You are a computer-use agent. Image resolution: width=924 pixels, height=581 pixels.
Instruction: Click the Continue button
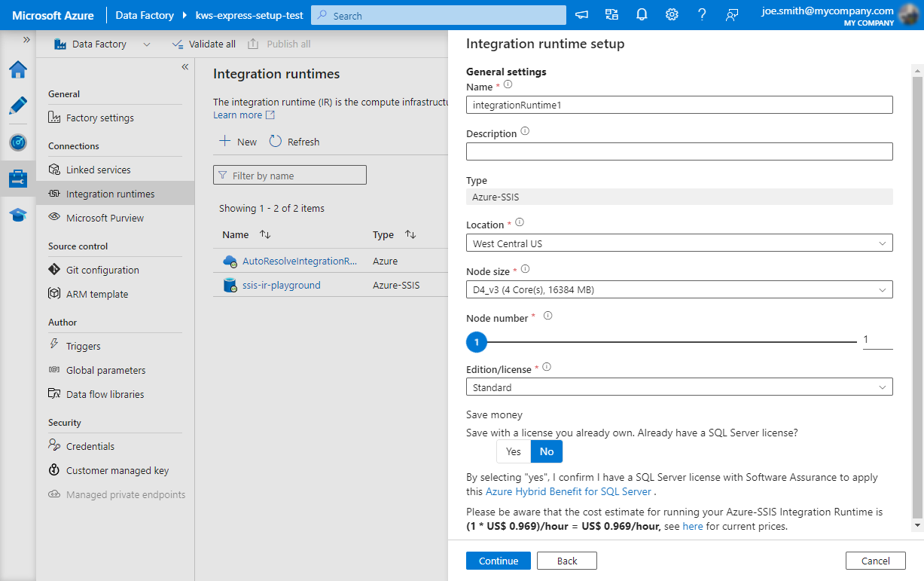[x=499, y=561]
